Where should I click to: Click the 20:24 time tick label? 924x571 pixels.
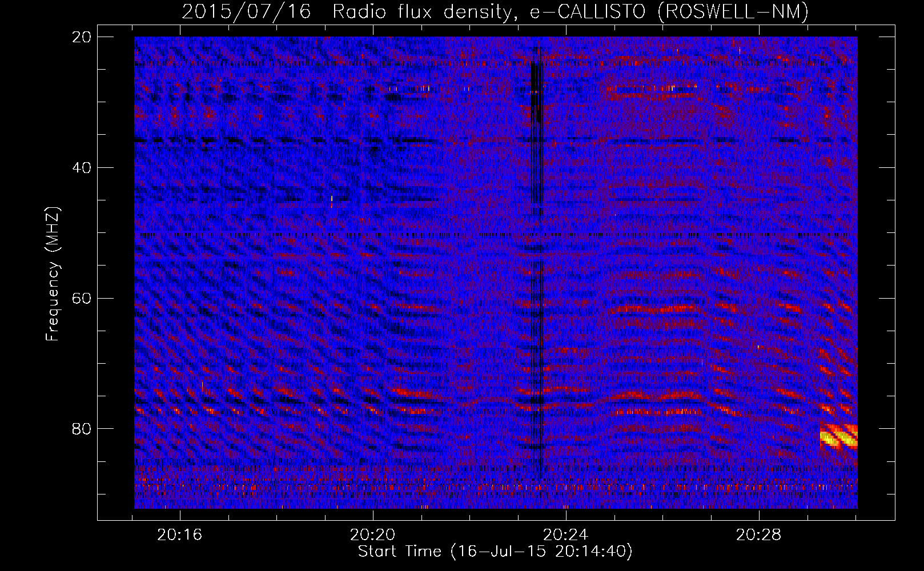tap(565, 535)
